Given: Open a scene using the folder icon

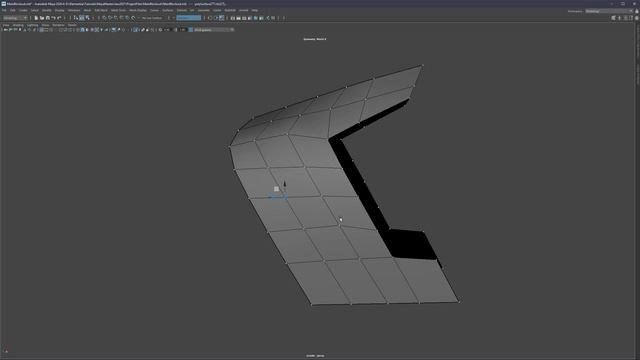Looking at the screenshot, I should coord(42,18).
